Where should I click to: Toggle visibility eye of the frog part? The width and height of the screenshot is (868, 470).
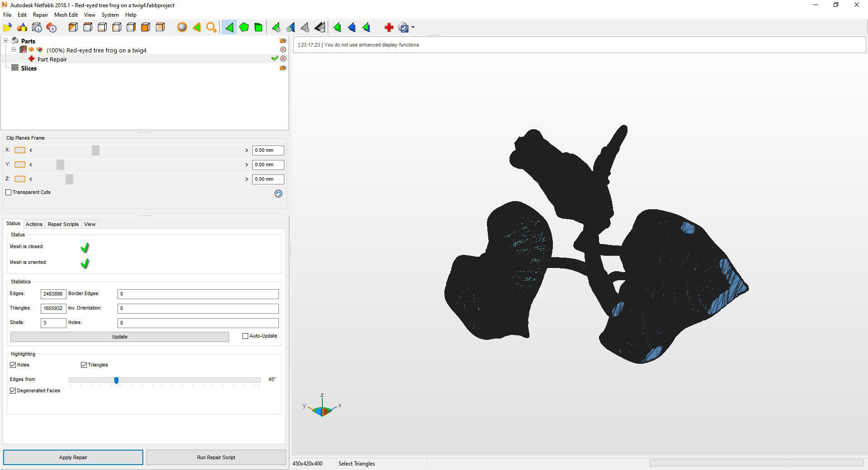(x=32, y=50)
